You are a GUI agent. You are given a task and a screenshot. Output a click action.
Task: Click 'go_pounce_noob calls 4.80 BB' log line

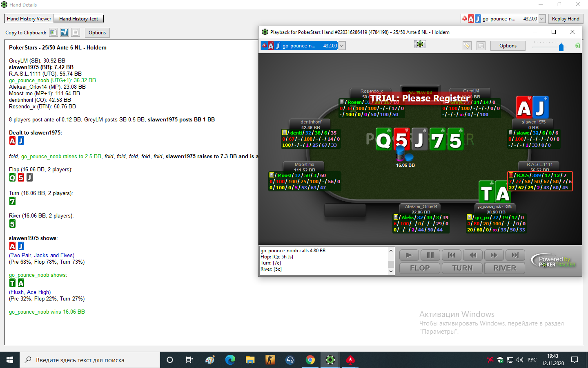293,251
